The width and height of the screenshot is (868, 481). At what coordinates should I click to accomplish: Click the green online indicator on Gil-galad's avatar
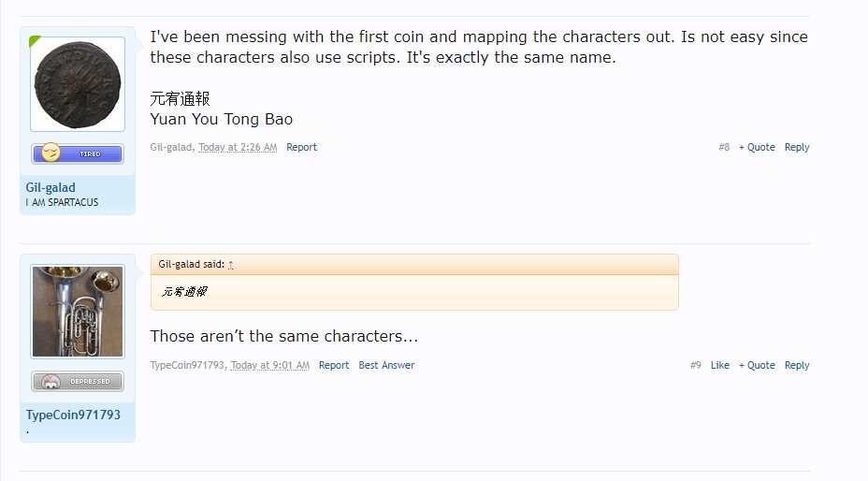pyautogui.click(x=35, y=41)
